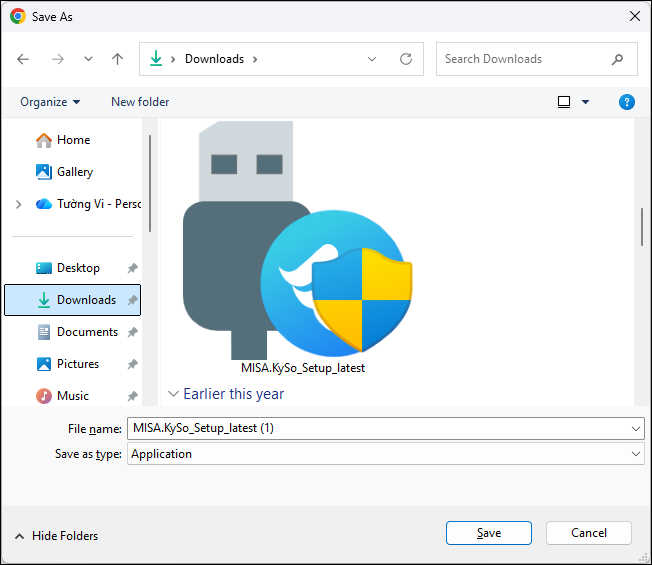Click the MISA.KySo_Setup_latest file name label

click(303, 368)
